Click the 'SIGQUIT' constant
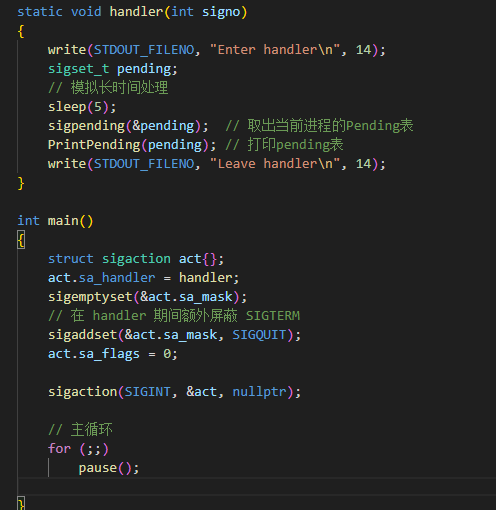The height and width of the screenshot is (510, 496). tap(259, 335)
